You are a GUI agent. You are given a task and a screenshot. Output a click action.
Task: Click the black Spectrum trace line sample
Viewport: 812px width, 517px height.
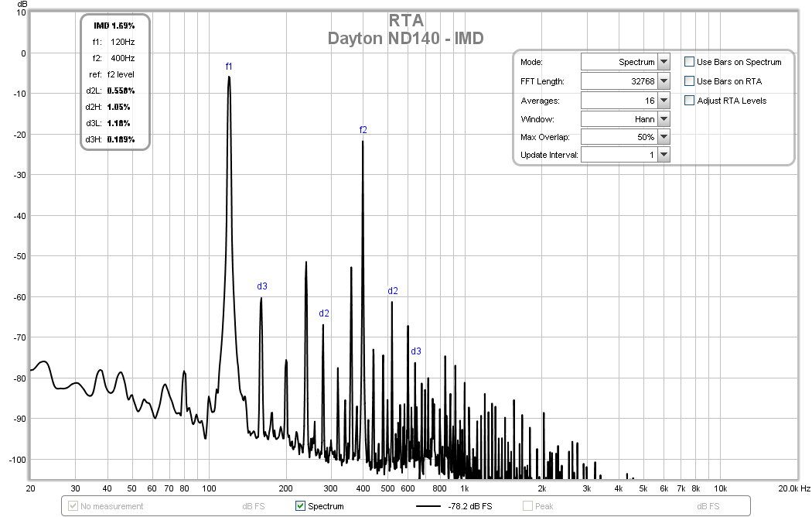click(x=428, y=506)
